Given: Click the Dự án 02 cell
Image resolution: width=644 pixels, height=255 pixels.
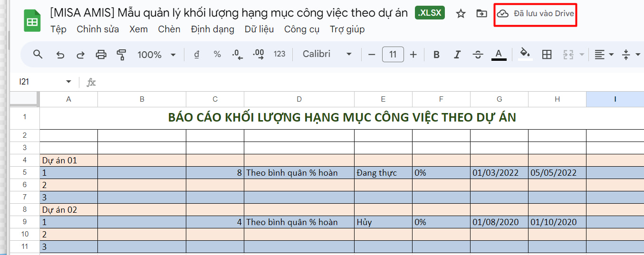Looking at the screenshot, I should coord(69,209).
